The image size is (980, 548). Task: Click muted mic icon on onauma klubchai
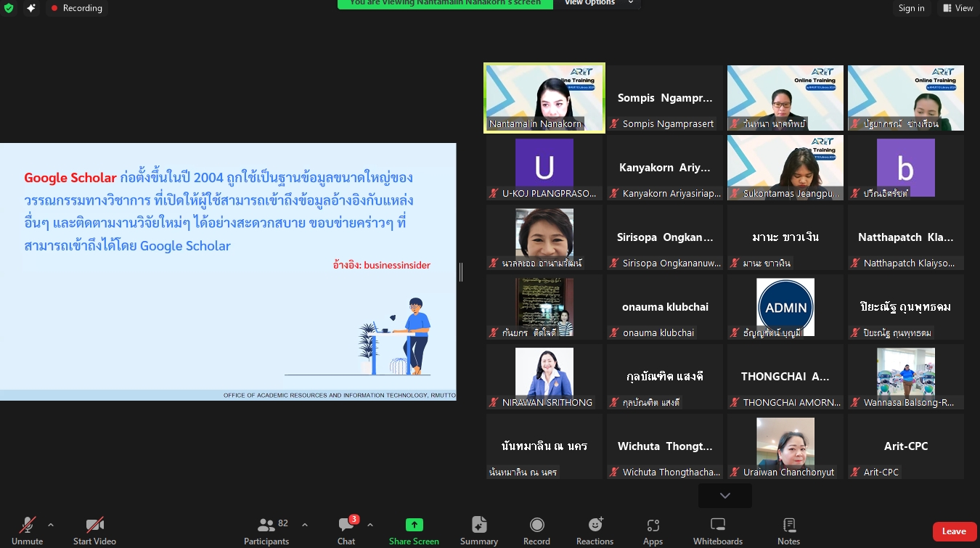(615, 333)
